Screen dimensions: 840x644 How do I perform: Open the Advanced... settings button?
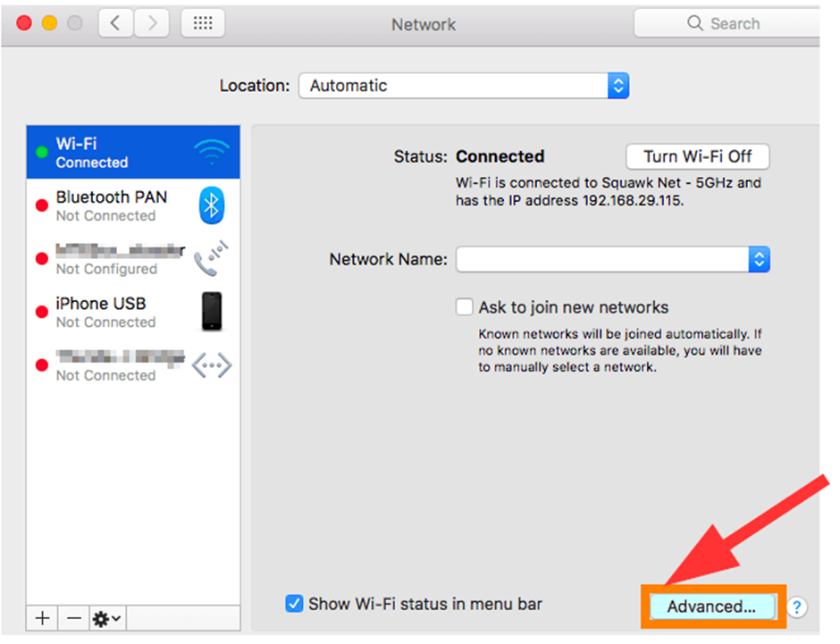(x=711, y=606)
